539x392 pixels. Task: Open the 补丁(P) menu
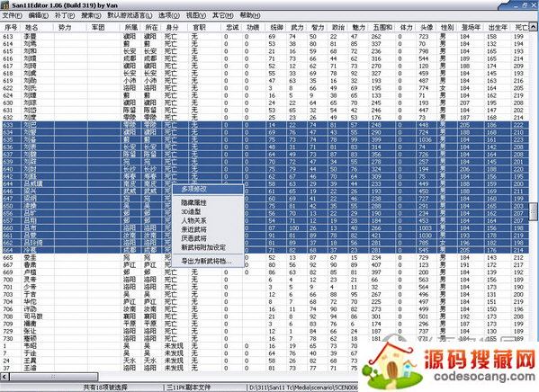tap(65, 15)
